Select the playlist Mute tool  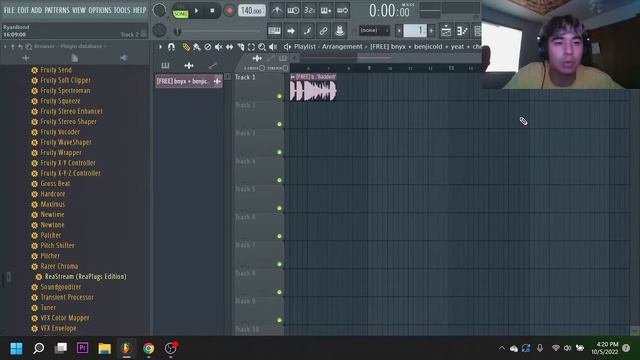218,47
